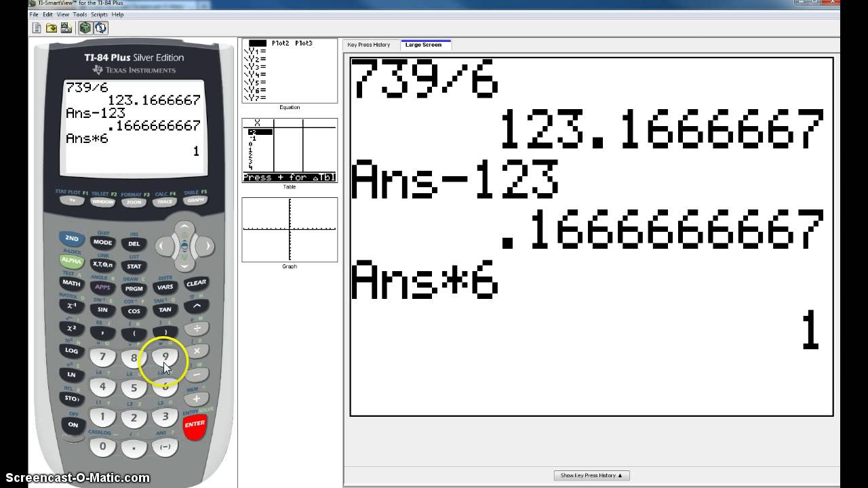
Task: Hit the DEL key
Action: coord(134,244)
